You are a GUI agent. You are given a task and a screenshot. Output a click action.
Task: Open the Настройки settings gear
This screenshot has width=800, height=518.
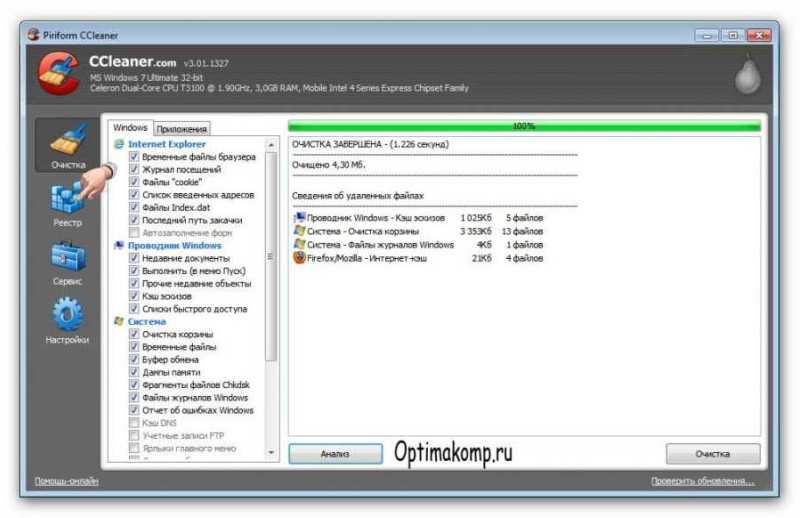pyautogui.click(x=67, y=320)
